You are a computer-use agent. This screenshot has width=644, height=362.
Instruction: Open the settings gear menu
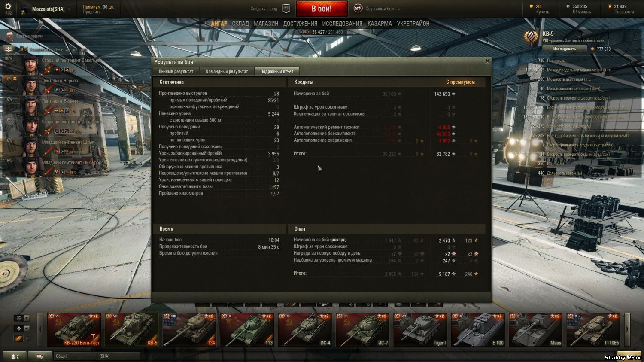(8, 7)
